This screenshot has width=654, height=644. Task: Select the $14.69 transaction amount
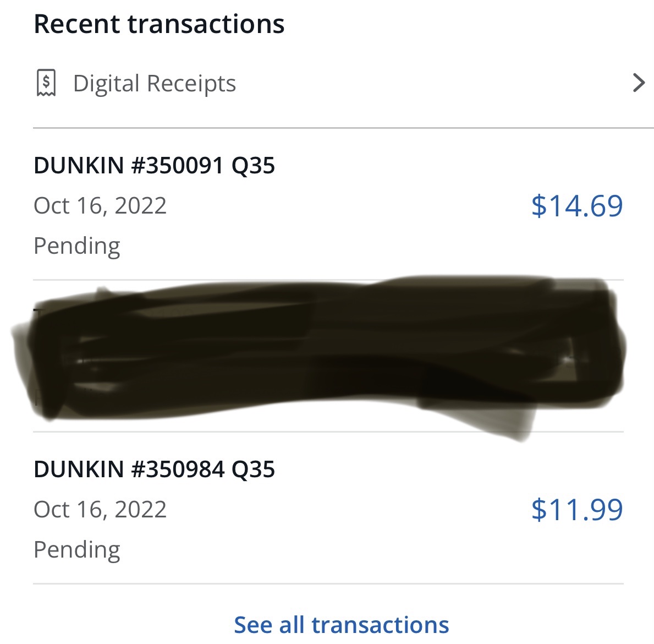point(577,206)
